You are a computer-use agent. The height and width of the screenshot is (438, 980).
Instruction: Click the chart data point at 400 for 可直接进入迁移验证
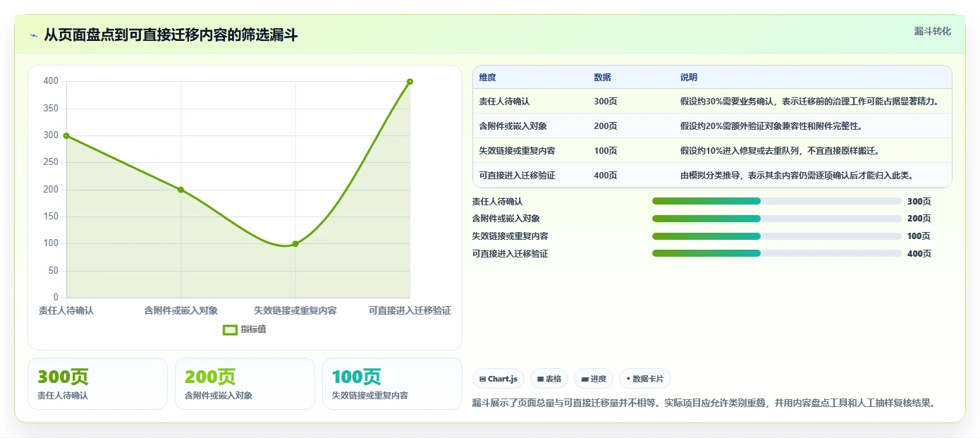point(410,82)
